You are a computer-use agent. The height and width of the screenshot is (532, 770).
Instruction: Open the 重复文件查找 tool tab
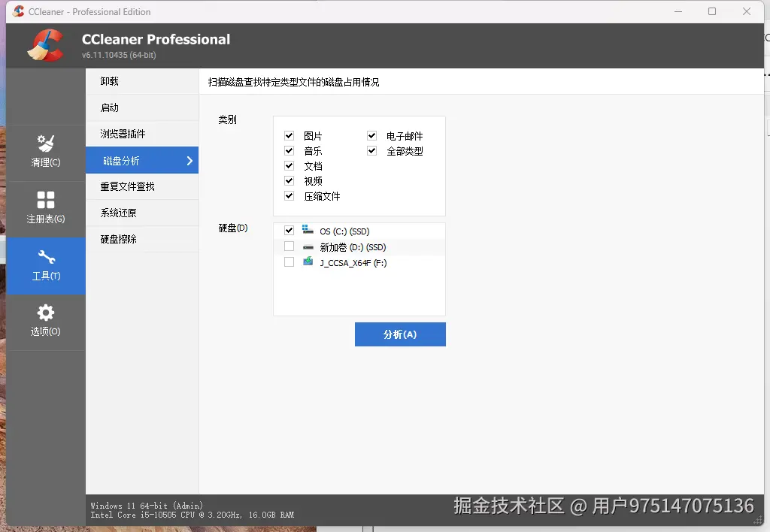[142, 186]
